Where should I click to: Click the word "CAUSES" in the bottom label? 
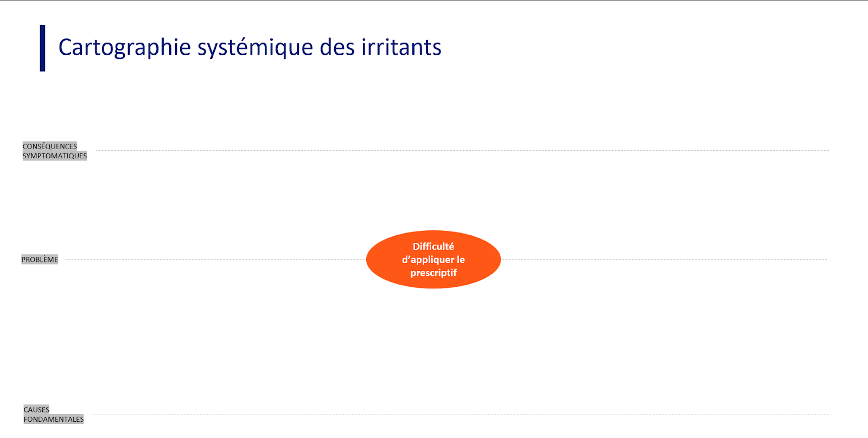click(x=36, y=410)
